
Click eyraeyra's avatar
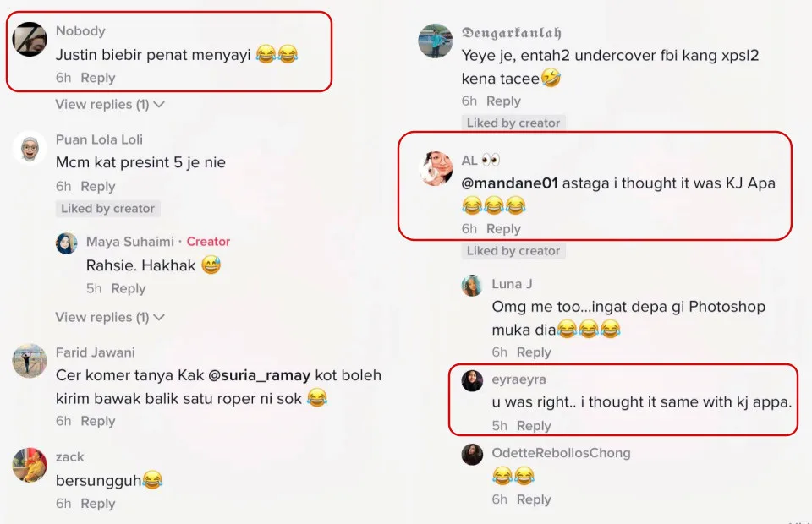coord(472,381)
